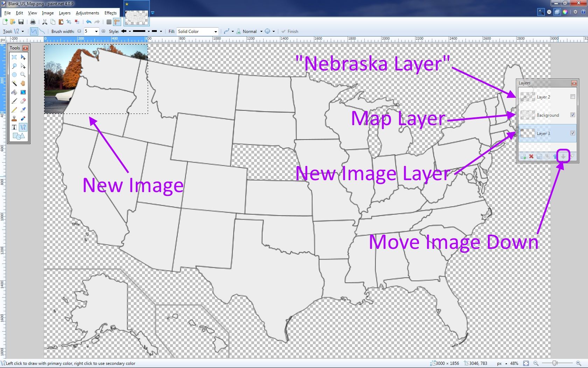This screenshot has height=368, width=588.
Task: Open the Adjustments menu
Action: tap(87, 13)
